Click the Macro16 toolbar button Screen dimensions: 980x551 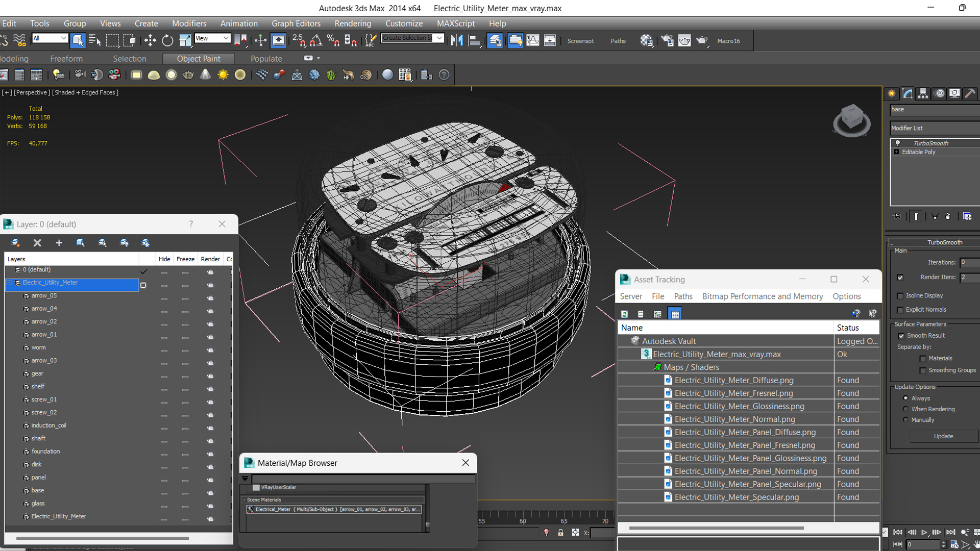point(728,41)
